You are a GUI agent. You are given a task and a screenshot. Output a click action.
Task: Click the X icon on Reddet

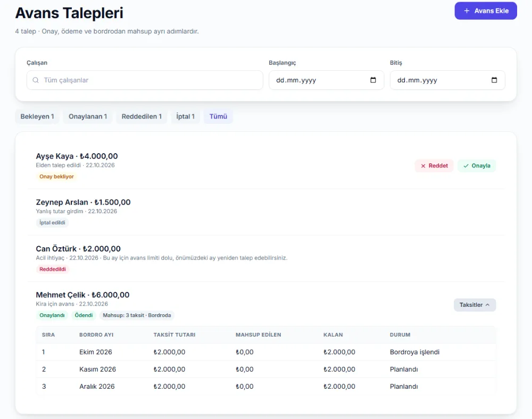[x=423, y=166]
